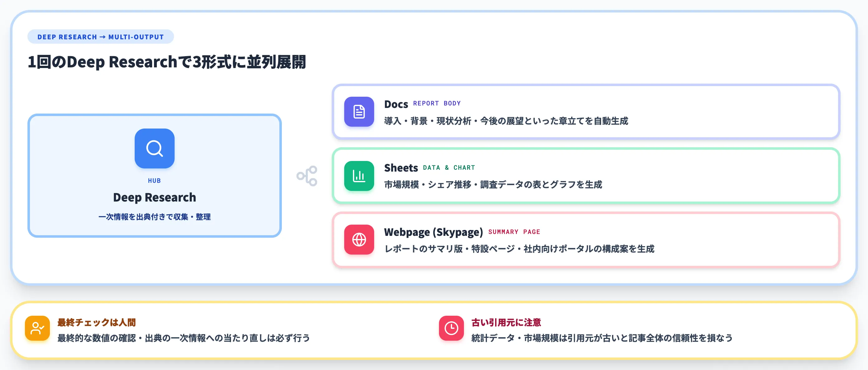868x370 pixels.
Task: Click the purple Docs document icon
Action: click(x=359, y=112)
